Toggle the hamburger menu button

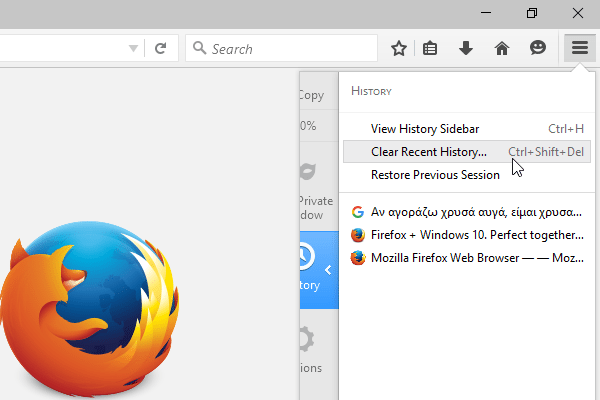[x=580, y=48]
